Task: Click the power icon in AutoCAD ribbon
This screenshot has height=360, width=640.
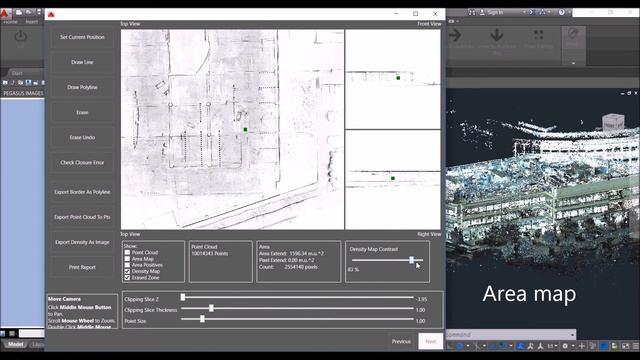Action: point(20,37)
